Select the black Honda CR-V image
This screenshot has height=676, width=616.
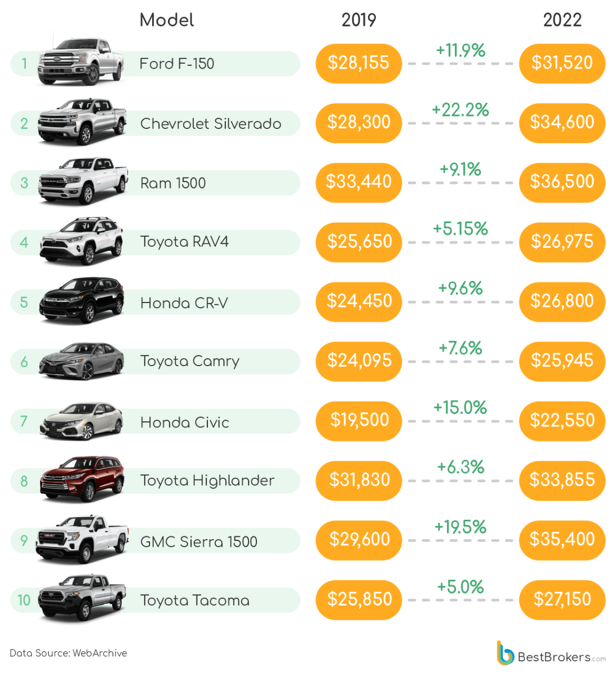pos(82,301)
